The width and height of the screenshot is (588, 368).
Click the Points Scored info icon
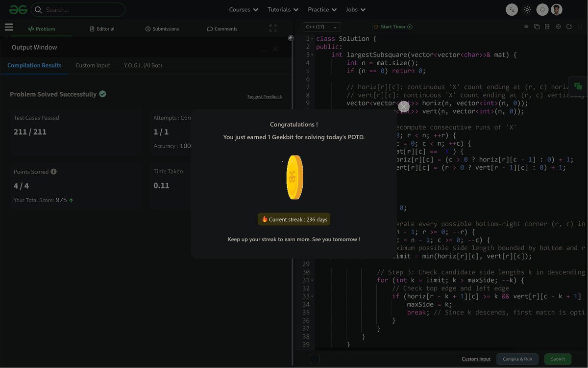(x=53, y=172)
